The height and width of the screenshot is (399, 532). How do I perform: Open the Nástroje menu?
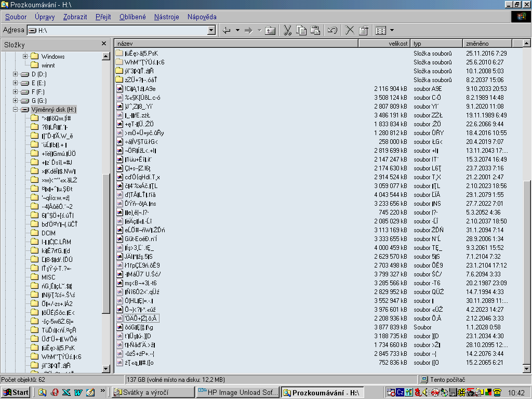(x=166, y=17)
